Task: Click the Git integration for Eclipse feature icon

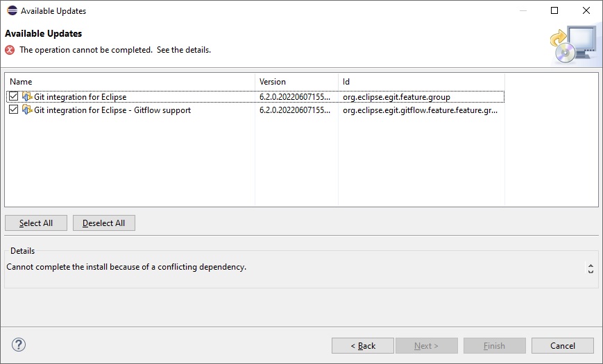Action: pyautogui.click(x=27, y=96)
